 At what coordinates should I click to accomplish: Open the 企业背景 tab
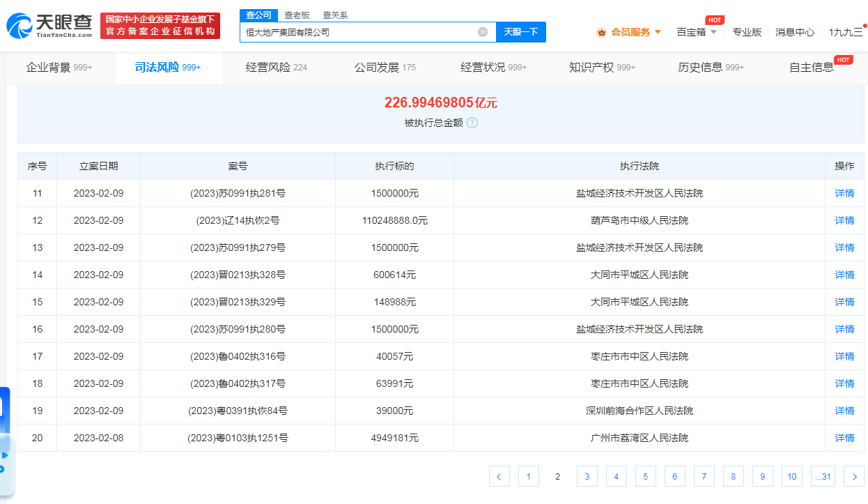pos(59,68)
